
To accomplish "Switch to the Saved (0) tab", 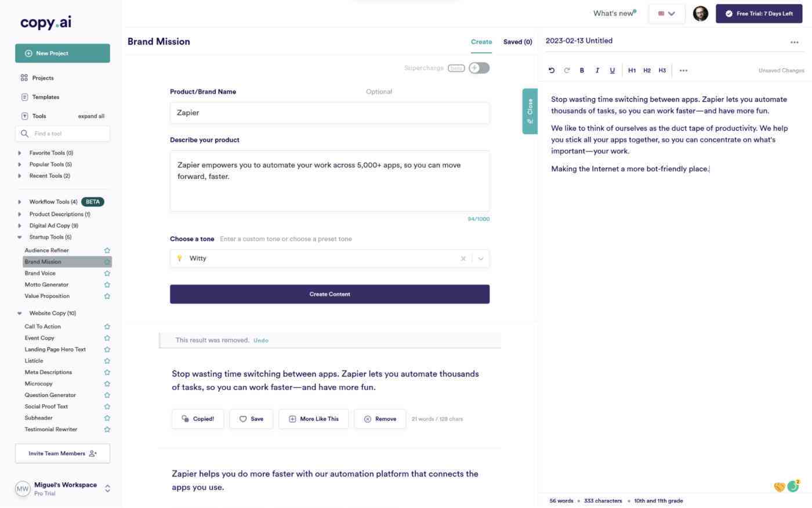I will click(x=517, y=42).
